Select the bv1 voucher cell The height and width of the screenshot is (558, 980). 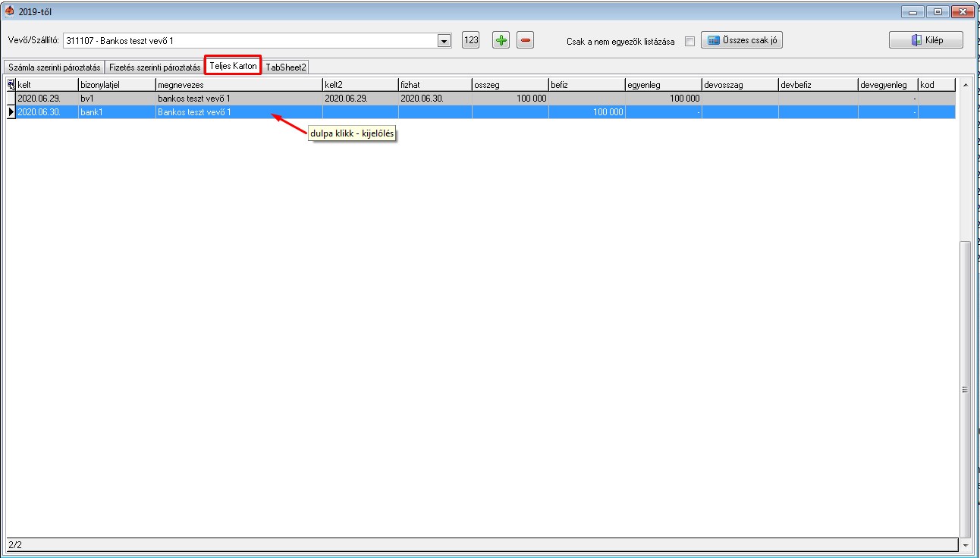(117, 99)
